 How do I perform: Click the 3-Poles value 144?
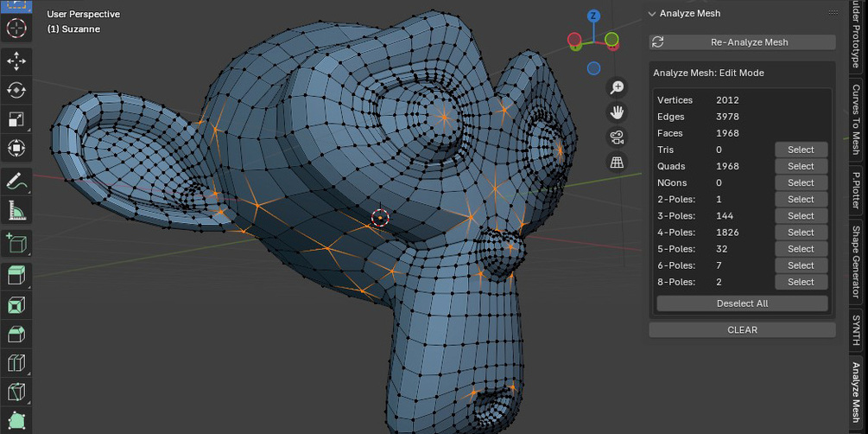[725, 215]
